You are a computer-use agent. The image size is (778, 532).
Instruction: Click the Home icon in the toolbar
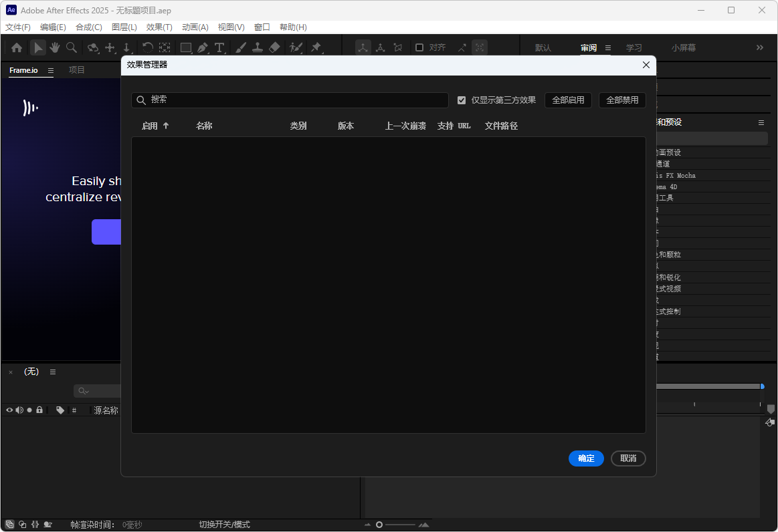[16, 47]
